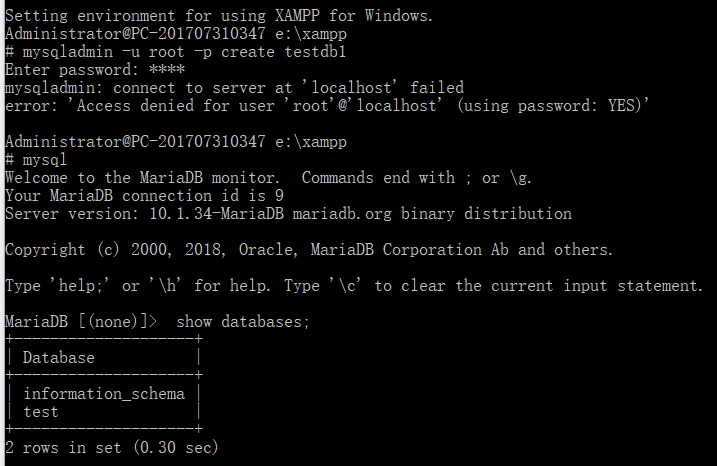Click the 'Enter password: ****' line

coord(95,70)
